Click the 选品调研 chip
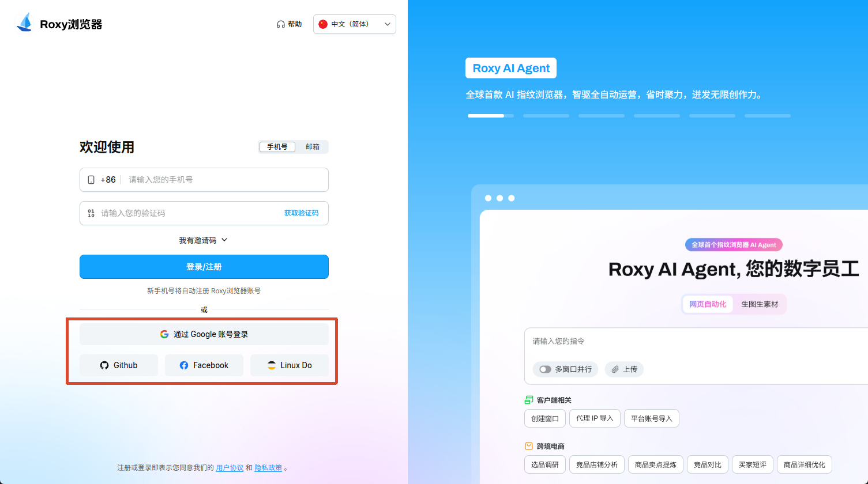The width and height of the screenshot is (868, 484). coord(545,464)
